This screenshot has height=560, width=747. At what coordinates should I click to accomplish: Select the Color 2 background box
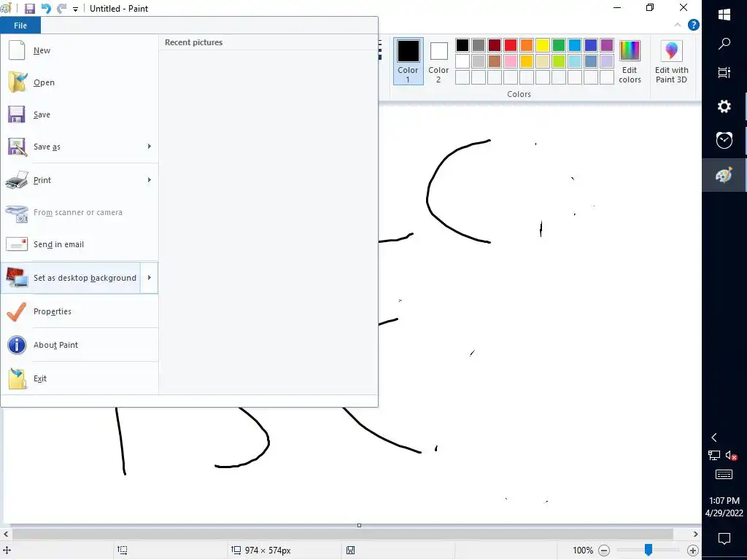coord(438,61)
